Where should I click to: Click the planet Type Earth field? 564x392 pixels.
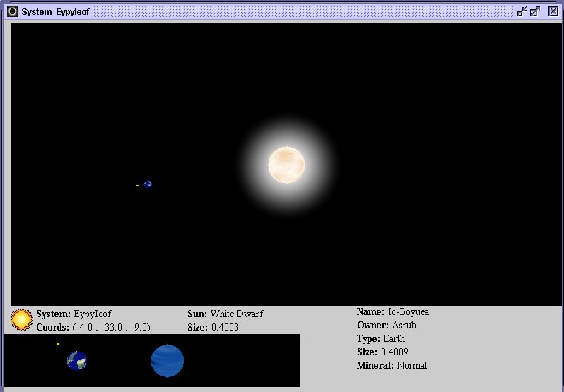click(396, 338)
